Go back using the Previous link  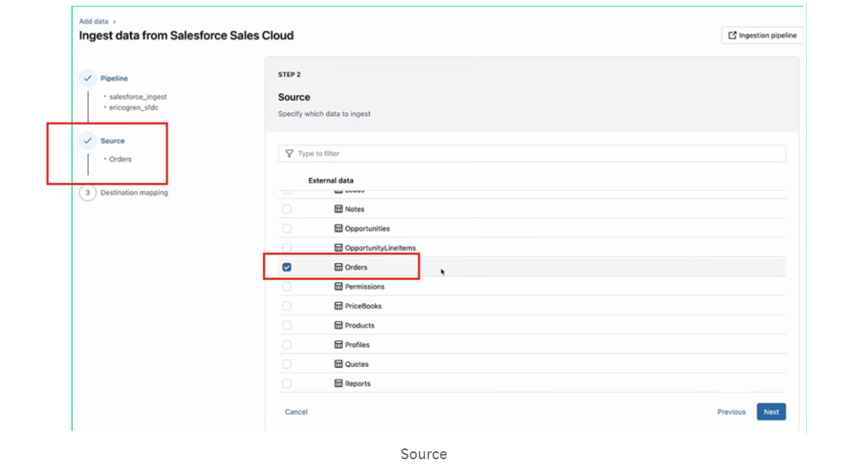731,411
